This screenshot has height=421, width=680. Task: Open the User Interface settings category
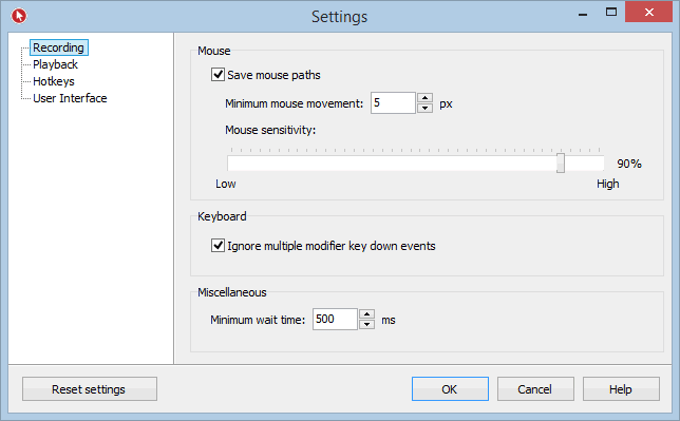[x=70, y=98]
